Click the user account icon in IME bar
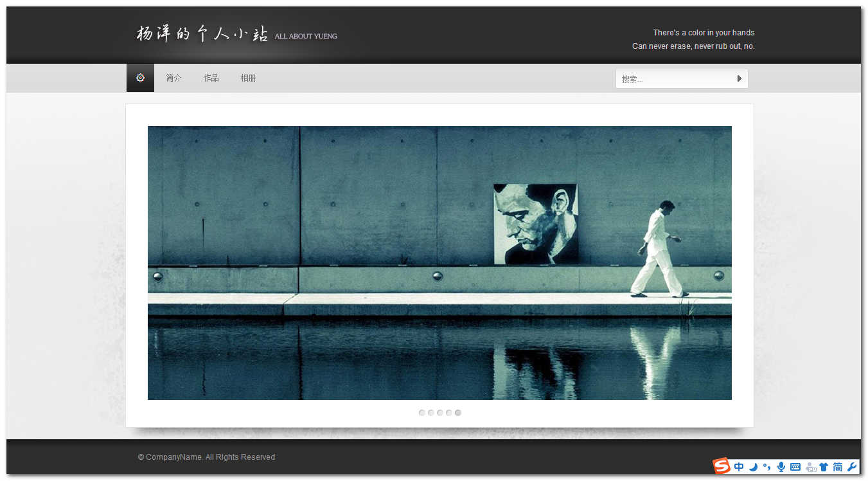The height and width of the screenshot is (481, 868). pos(811,467)
